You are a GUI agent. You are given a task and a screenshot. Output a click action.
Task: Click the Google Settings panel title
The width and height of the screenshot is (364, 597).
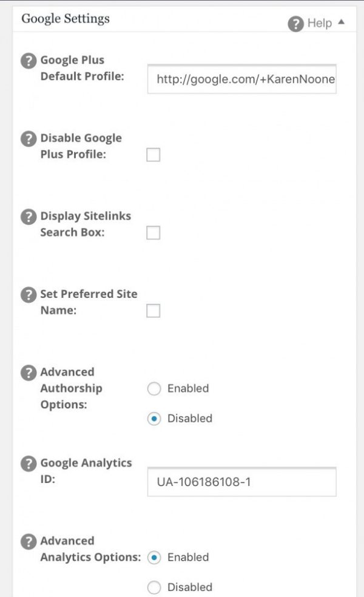[66, 19]
